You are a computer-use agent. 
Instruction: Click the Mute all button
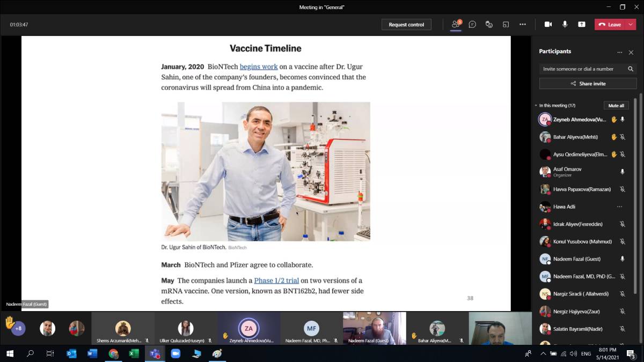pyautogui.click(x=616, y=106)
